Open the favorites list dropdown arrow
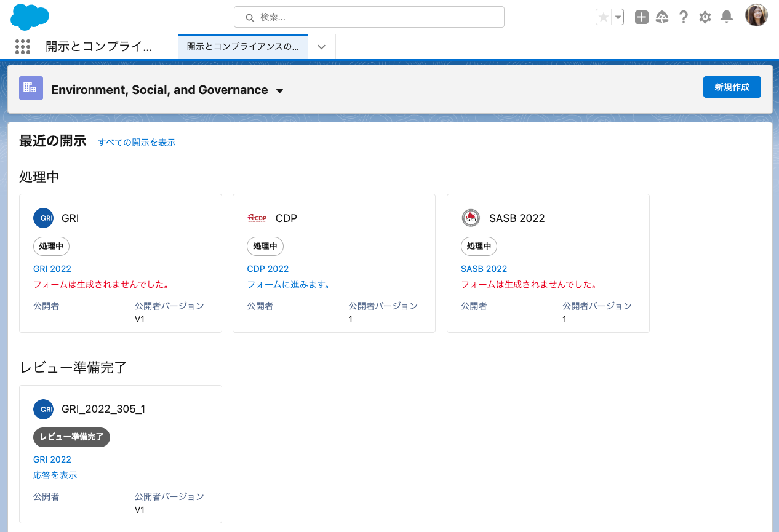This screenshot has width=779, height=532. pos(618,17)
